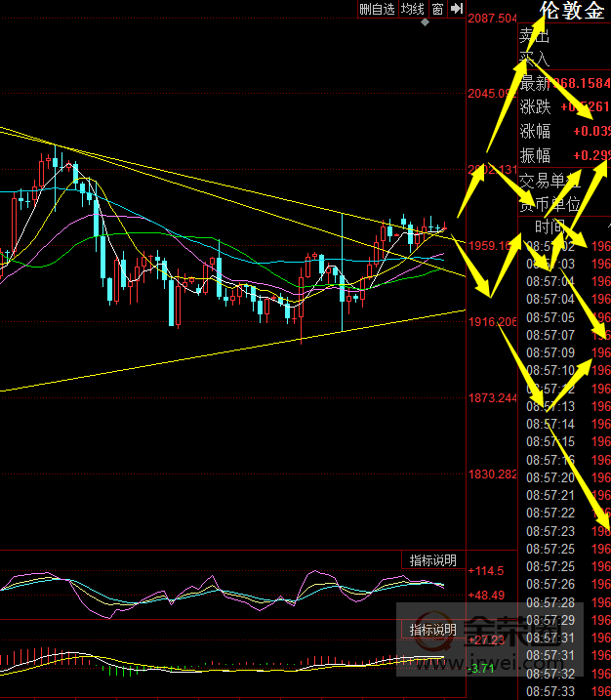Select the 伦敦金 title header

[x=571, y=11]
